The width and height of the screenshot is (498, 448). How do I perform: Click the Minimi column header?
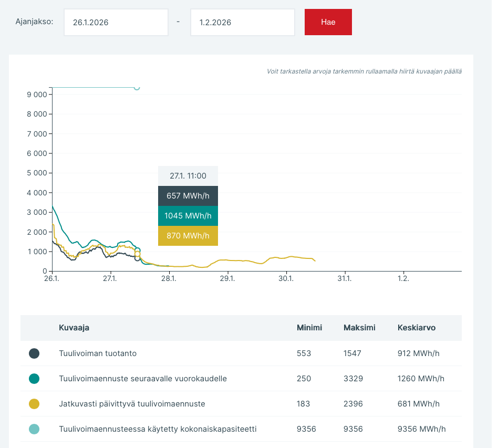pyautogui.click(x=309, y=328)
